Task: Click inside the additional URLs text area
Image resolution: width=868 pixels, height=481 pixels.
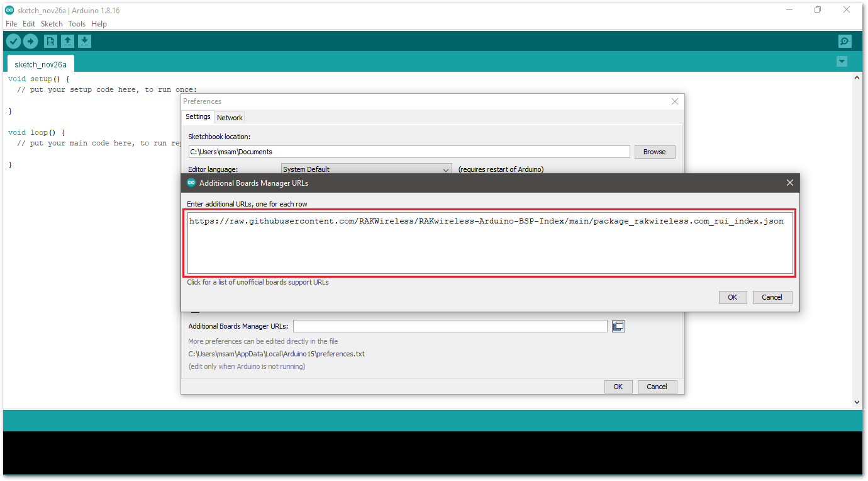Action: 490,243
